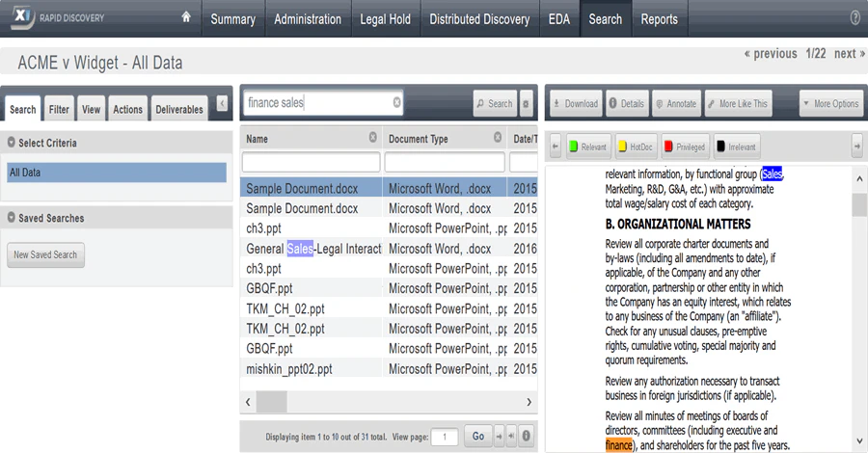The width and height of the screenshot is (868, 453).
Task: Mark document as Irrelevant (black)
Action: click(737, 147)
